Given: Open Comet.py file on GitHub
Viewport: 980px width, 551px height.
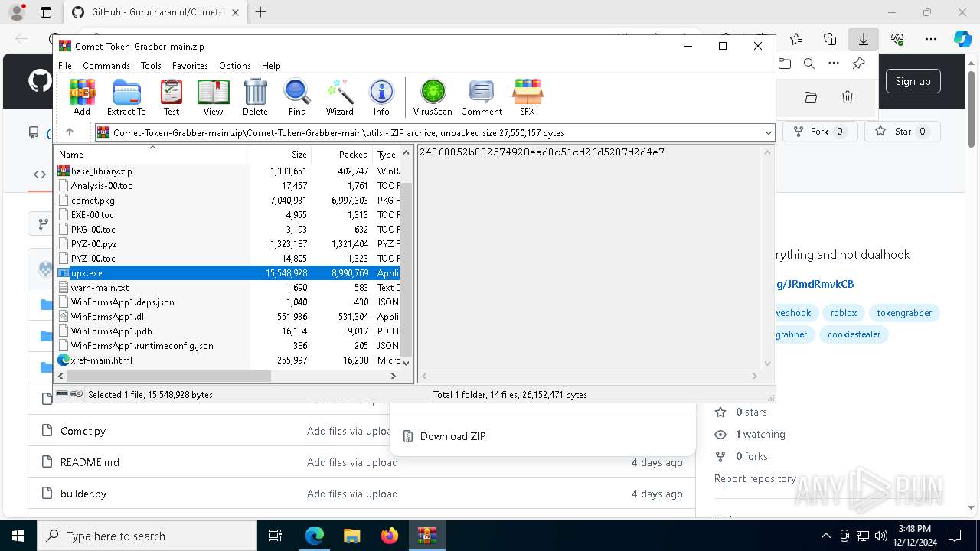Looking at the screenshot, I should tap(83, 431).
